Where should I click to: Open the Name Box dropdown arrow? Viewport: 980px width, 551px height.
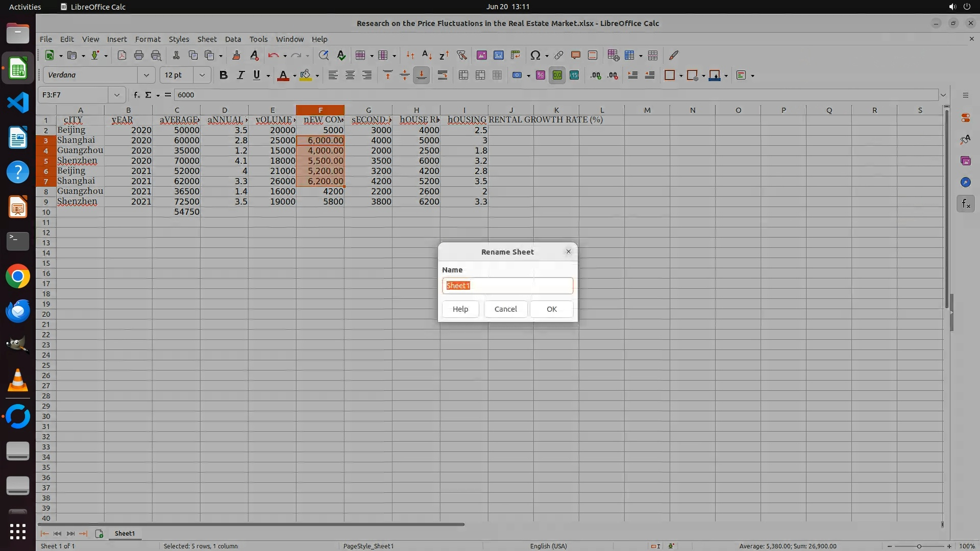click(117, 95)
